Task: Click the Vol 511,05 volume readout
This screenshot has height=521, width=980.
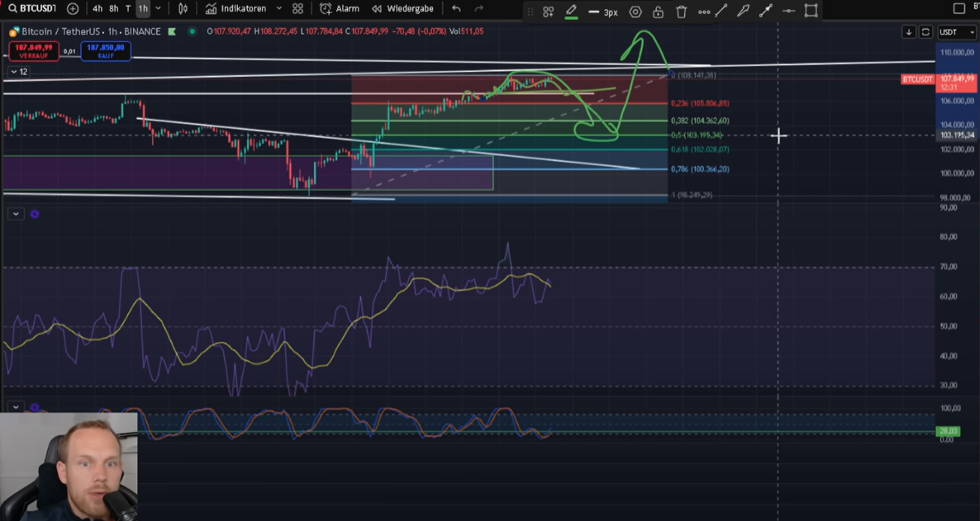Action: 467,31
